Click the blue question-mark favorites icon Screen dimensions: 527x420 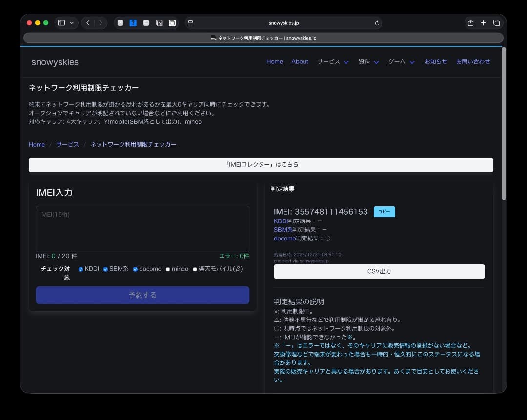tap(133, 22)
